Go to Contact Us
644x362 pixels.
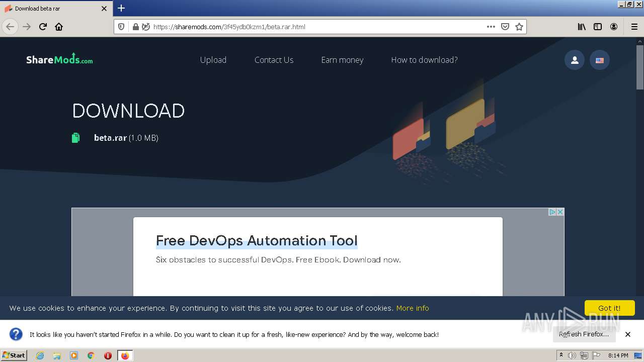274,60
